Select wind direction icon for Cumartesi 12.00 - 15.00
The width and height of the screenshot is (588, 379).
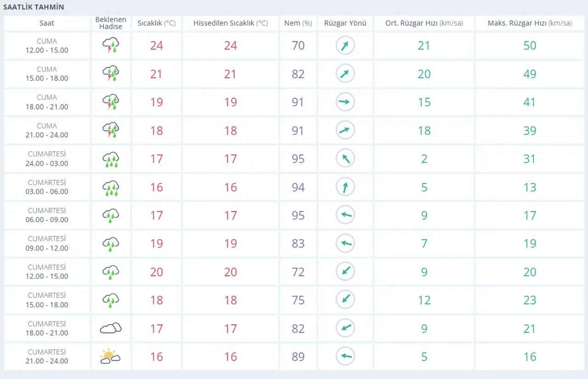click(x=345, y=272)
